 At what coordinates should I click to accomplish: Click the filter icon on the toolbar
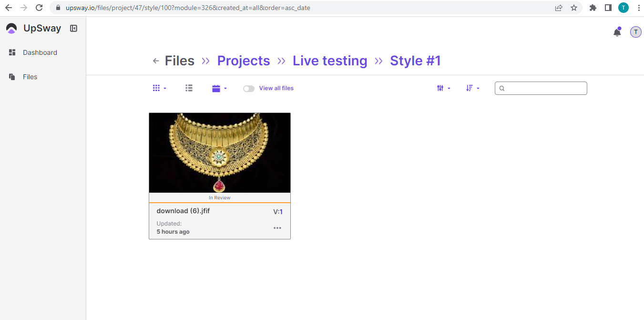point(440,88)
